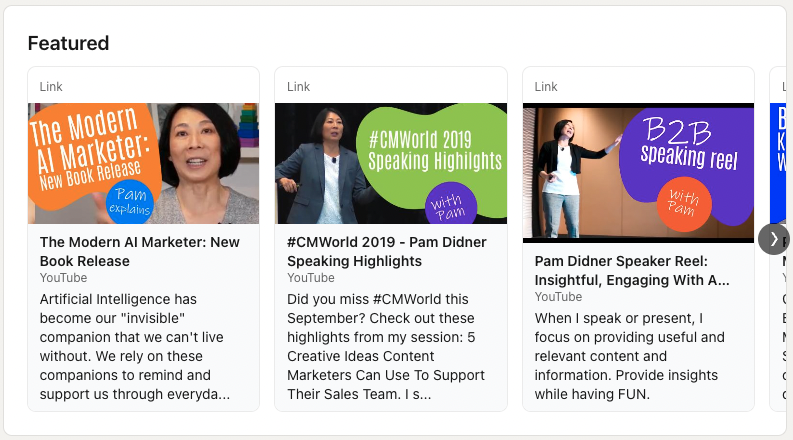Open the B2B speaking reel thumbnail
This screenshot has height=440, width=793.
point(638,173)
